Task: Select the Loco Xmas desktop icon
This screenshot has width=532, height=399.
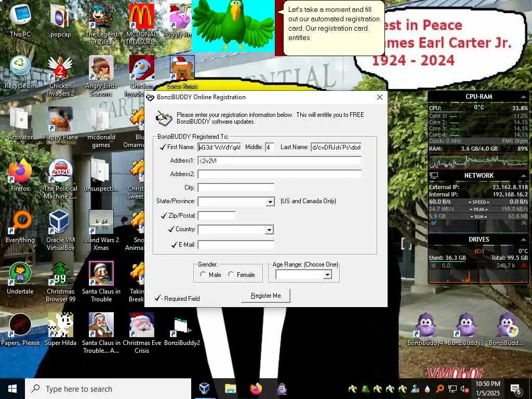Action: click(182, 72)
